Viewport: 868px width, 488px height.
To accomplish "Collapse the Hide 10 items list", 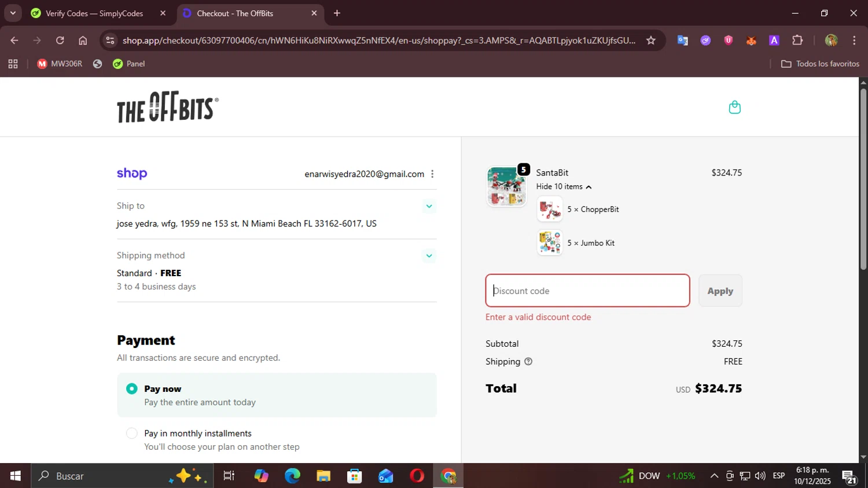I will (564, 186).
